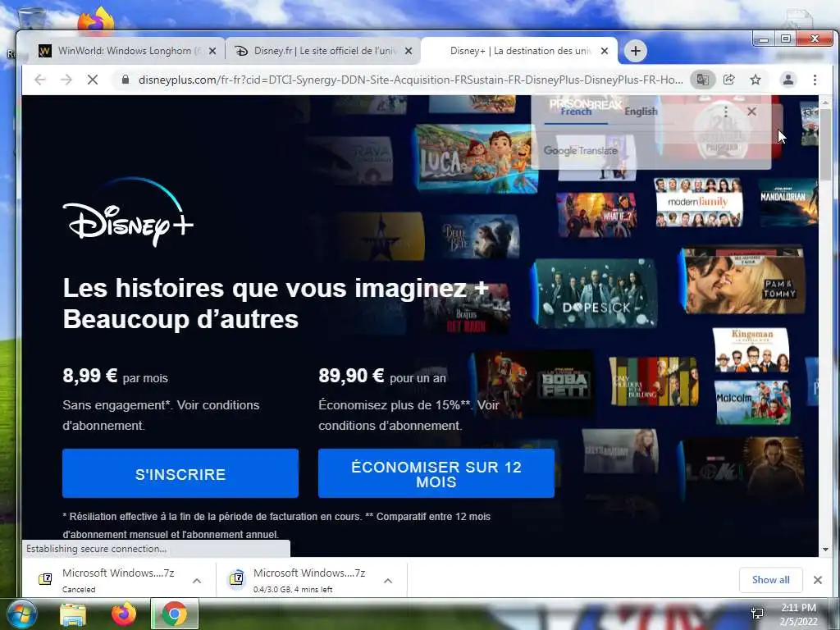The image size is (840, 630).
Task: Click the Dopesick show thumbnail
Action: [x=596, y=294]
